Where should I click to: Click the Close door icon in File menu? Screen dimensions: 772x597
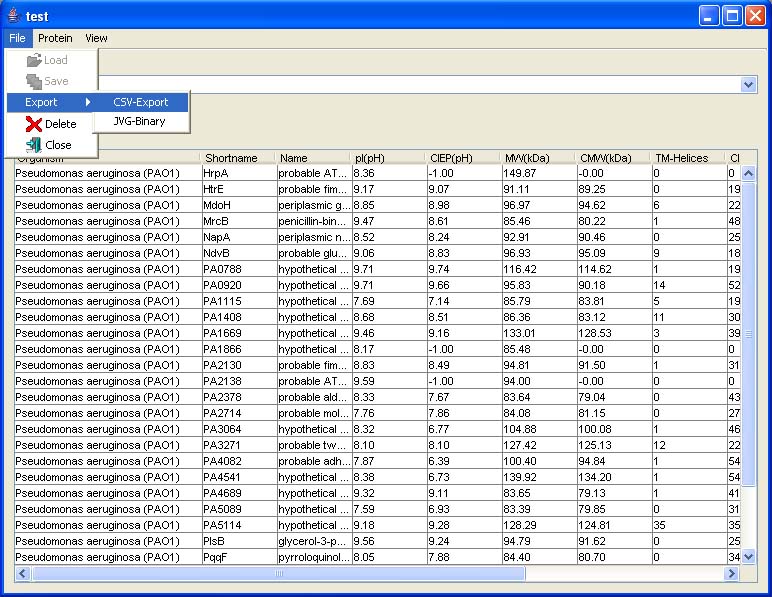coord(33,145)
